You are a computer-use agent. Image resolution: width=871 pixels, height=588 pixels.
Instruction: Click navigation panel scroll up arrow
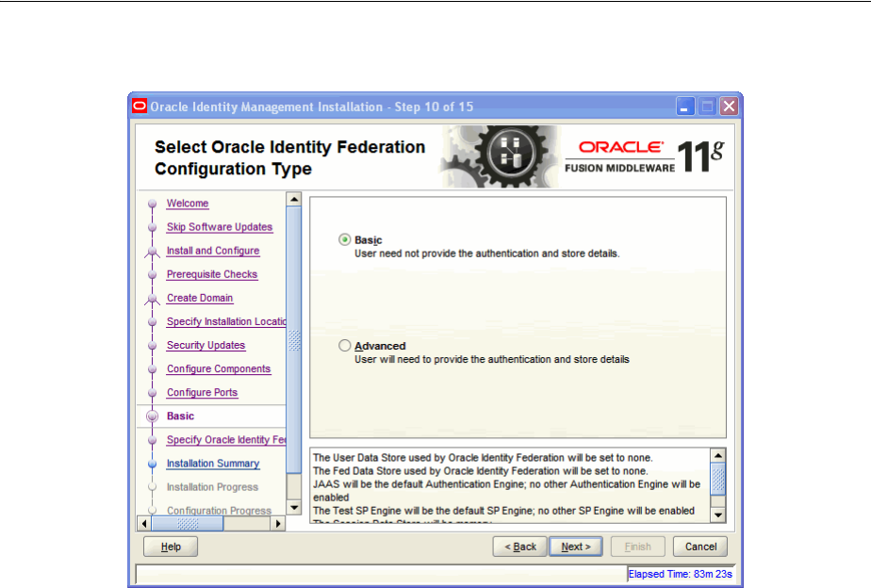294,199
